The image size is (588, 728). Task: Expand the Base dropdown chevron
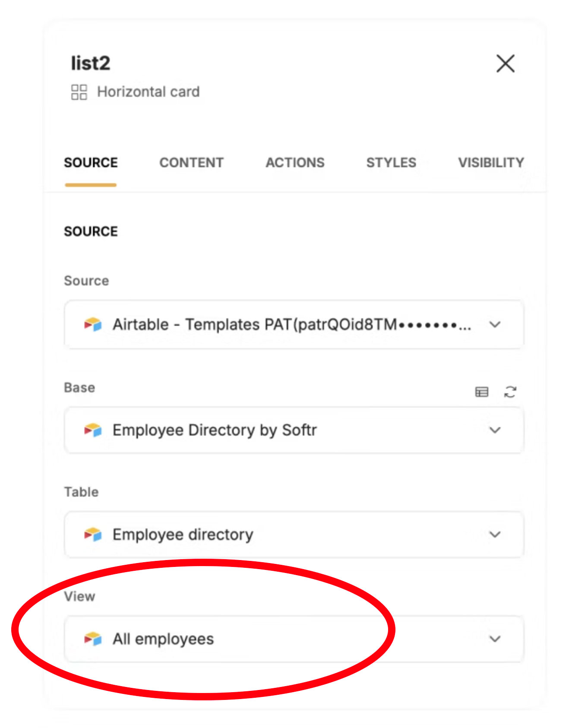(495, 430)
